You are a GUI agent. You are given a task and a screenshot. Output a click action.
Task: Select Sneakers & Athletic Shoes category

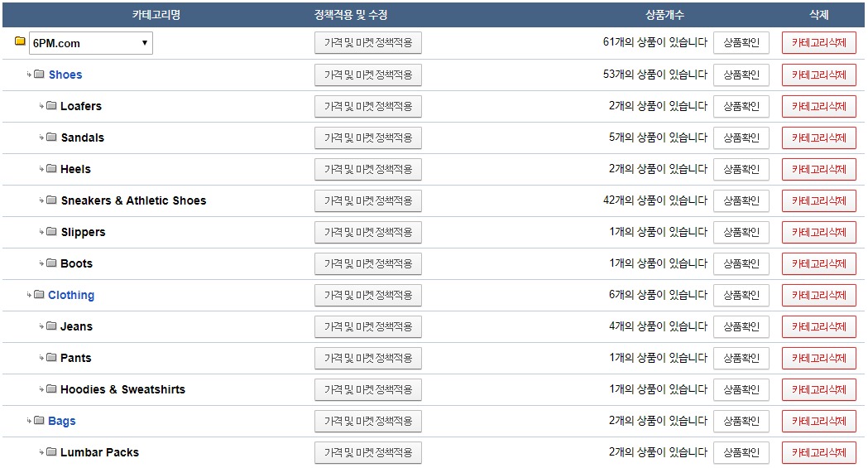pos(133,200)
